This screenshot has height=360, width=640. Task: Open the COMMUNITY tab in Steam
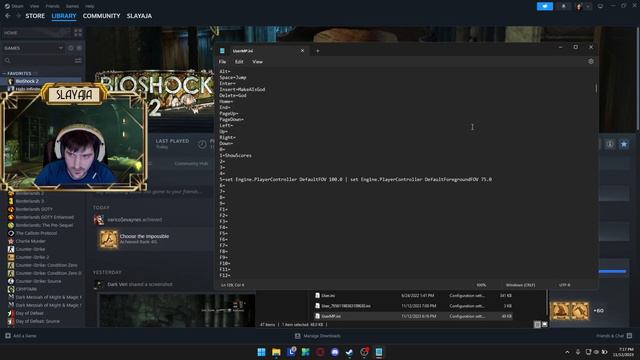pyautogui.click(x=101, y=16)
